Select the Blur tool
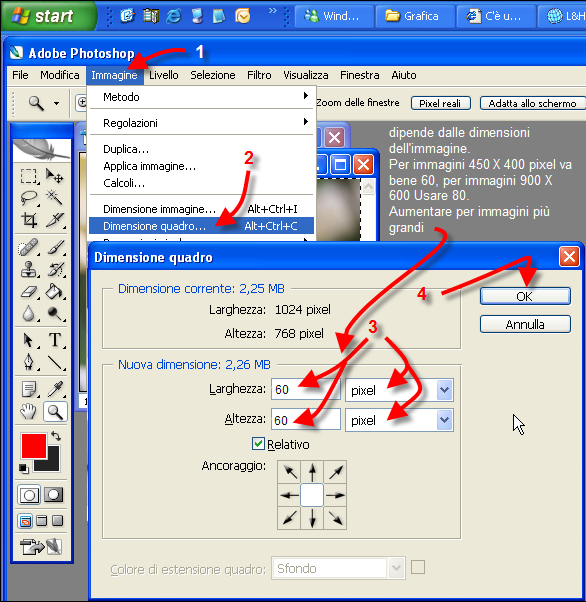 click(x=29, y=313)
